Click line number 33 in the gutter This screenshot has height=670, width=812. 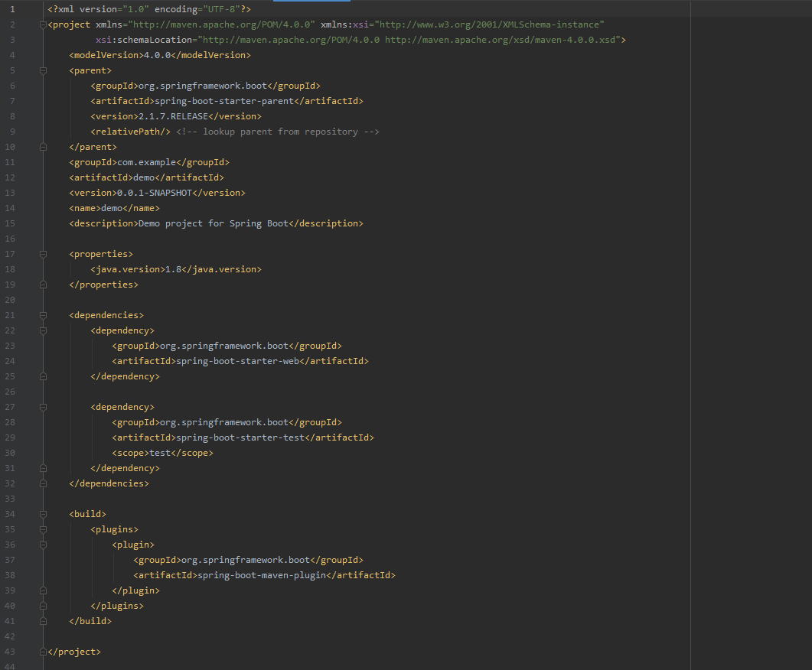pos(10,499)
